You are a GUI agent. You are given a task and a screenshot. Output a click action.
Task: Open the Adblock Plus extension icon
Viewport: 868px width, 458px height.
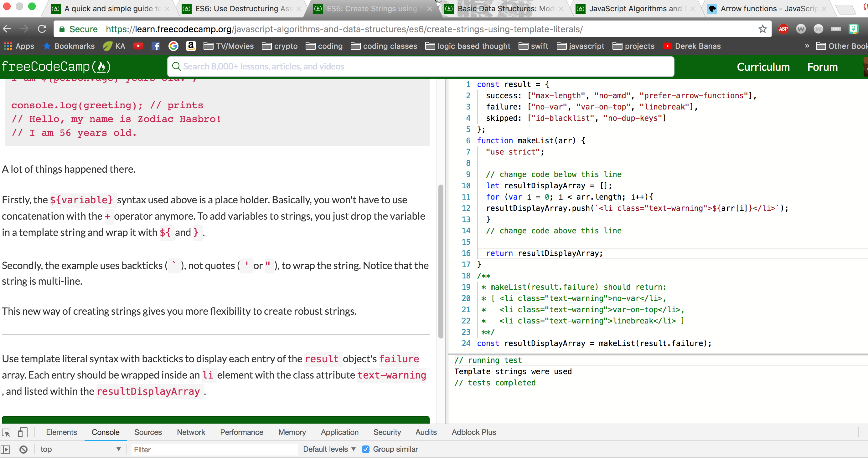[783, 29]
